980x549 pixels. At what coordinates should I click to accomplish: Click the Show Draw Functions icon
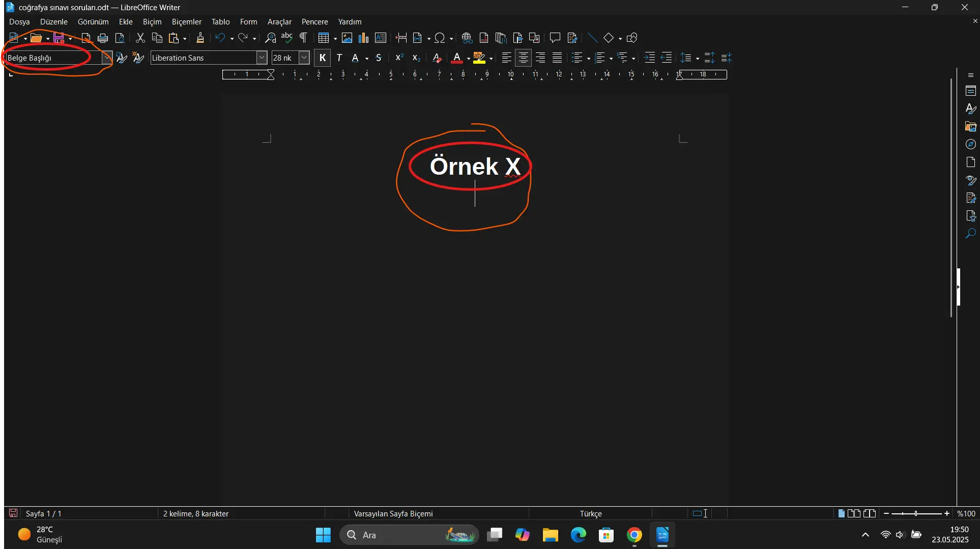pos(632,38)
